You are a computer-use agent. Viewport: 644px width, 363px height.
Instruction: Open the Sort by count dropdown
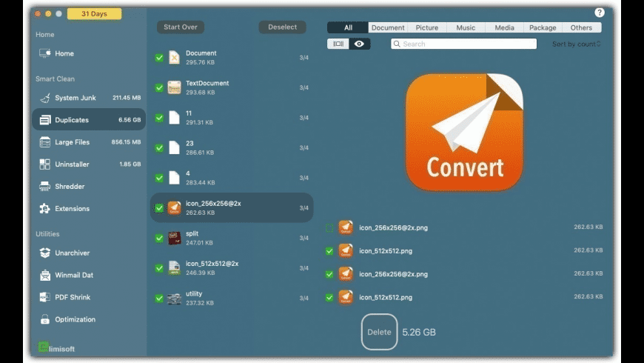(576, 44)
